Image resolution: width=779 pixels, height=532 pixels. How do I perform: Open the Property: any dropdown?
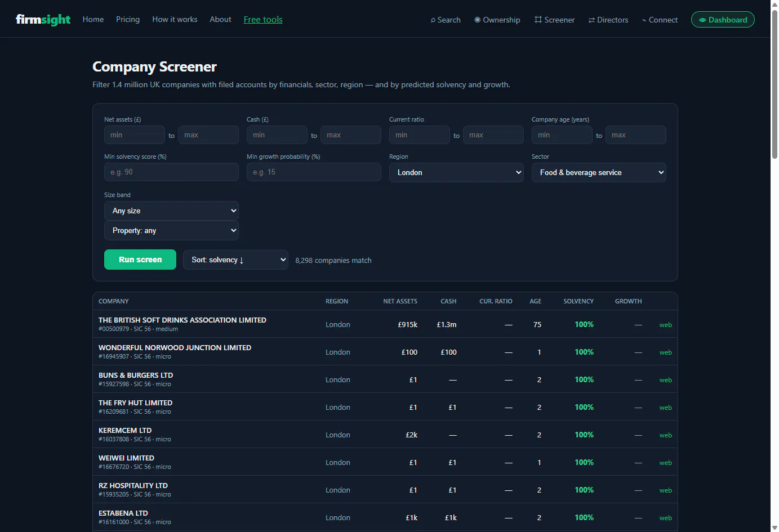[x=171, y=230]
